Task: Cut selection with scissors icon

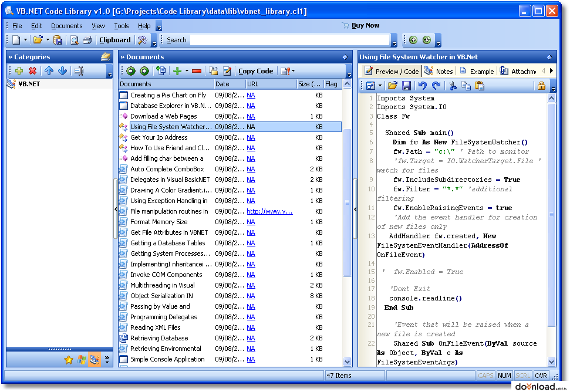Action: (453, 86)
